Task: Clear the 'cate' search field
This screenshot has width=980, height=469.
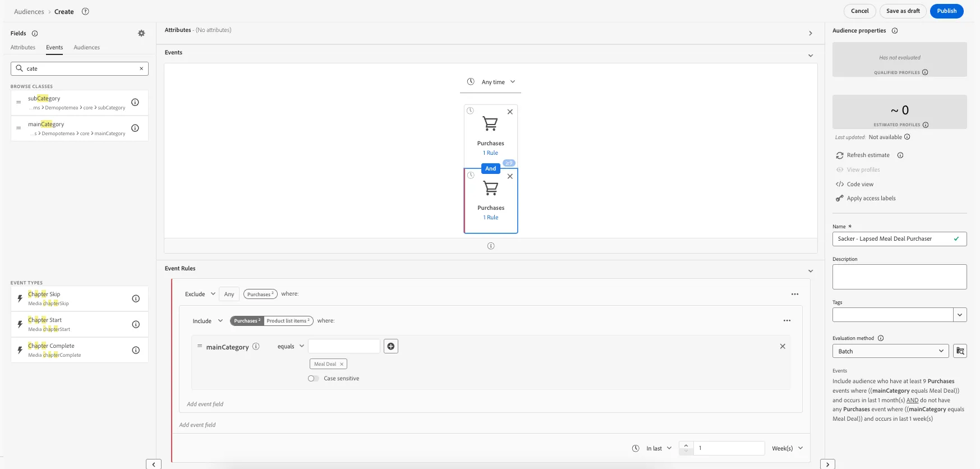Action: [x=141, y=68]
